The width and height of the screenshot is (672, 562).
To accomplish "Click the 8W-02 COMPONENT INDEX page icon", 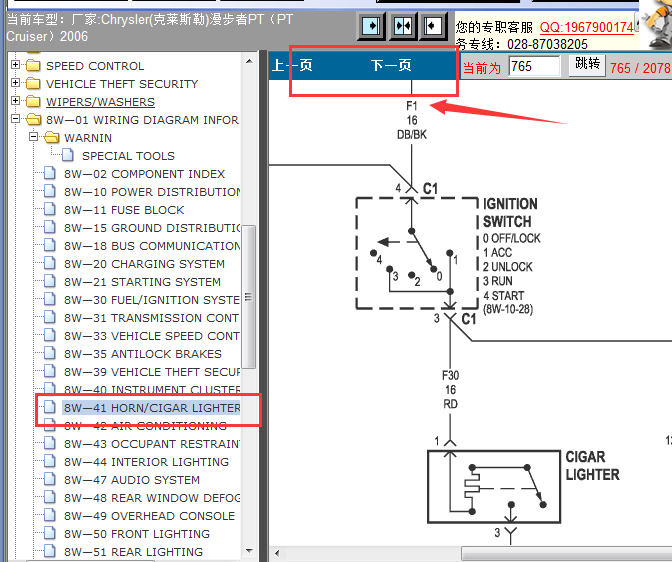I will (x=50, y=173).
